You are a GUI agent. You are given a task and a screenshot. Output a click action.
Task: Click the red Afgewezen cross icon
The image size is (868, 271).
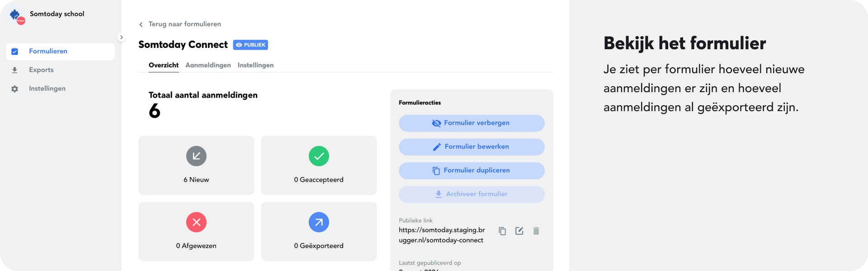coord(196,222)
